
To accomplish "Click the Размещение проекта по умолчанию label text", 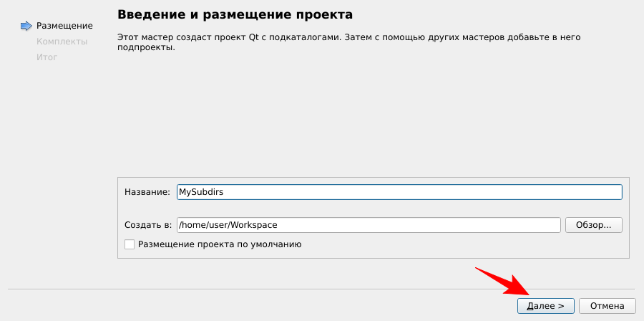I will click(x=220, y=244).
